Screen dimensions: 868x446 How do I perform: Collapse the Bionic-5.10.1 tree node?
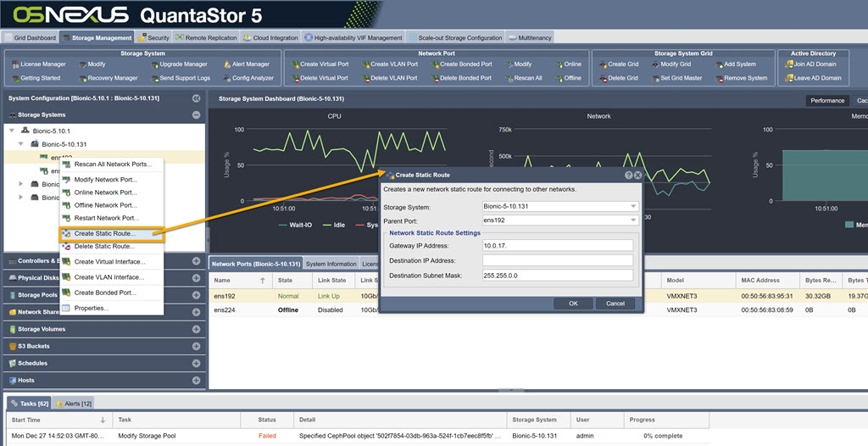12,131
